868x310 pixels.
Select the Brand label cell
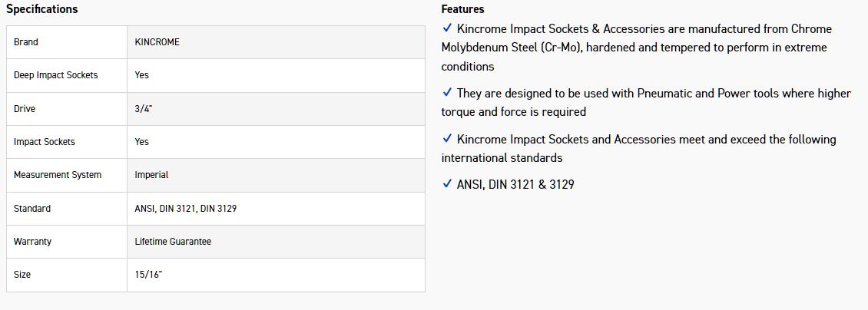click(26, 42)
